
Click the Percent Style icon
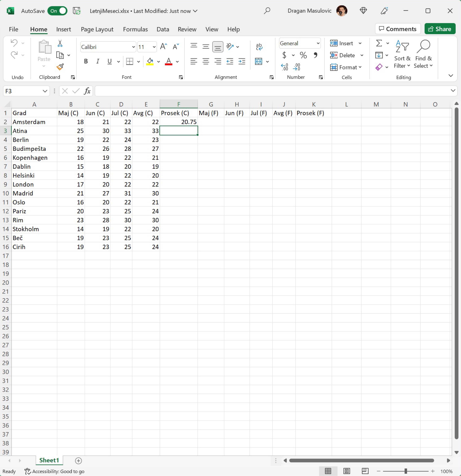point(303,55)
